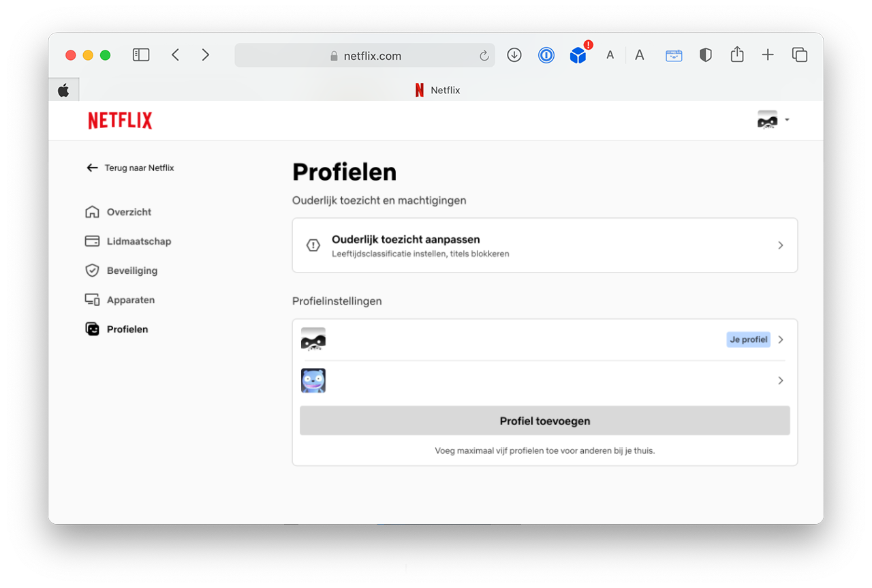Image resolution: width=872 pixels, height=588 pixels.
Task: Open the Safari downloads icon
Action: (514, 55)
